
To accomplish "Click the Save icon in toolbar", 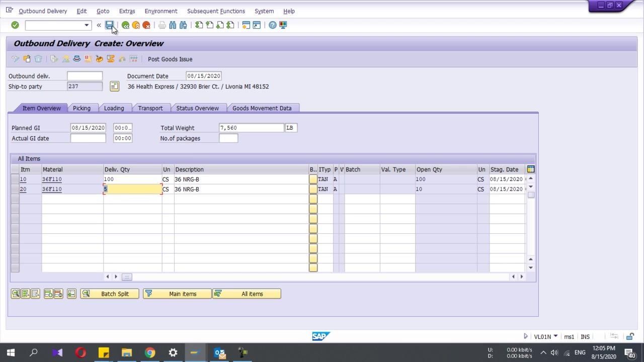I will [109, 25].
